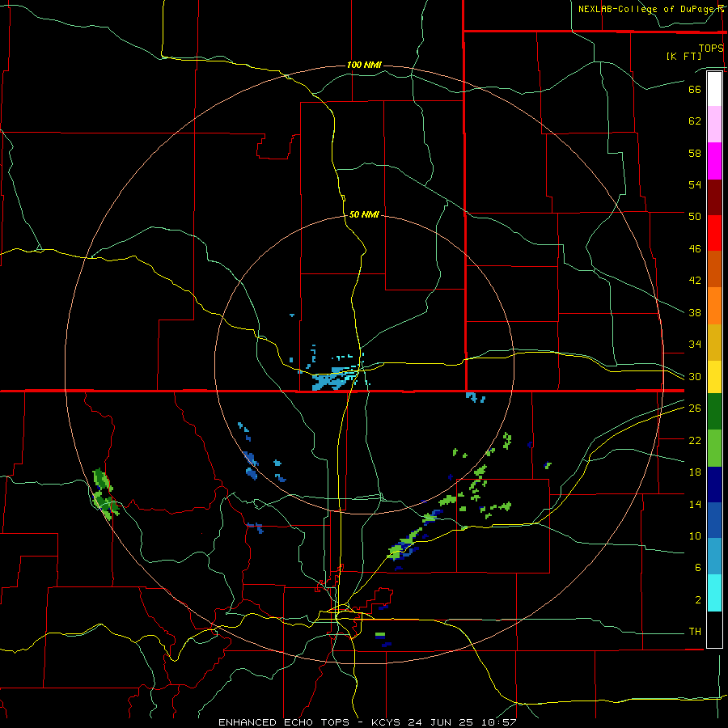This screenshot has width=728, height=728.
Task: Pick the gold legend color segment
Action: tap(714, 343)
